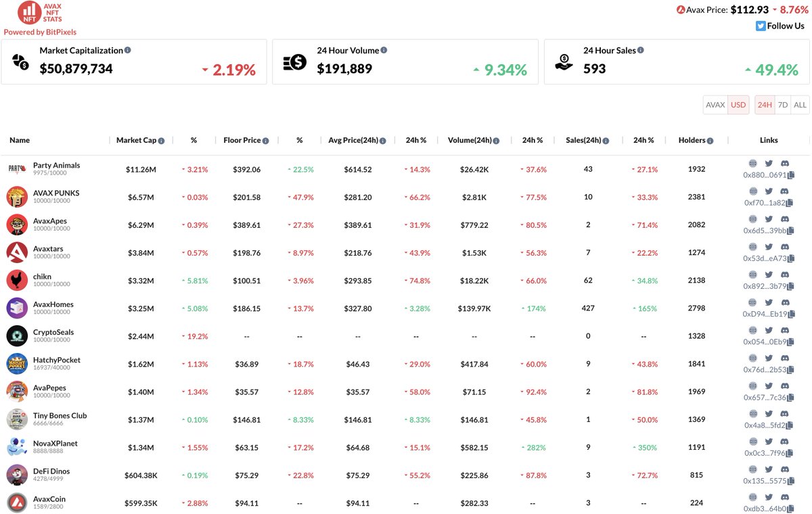The image size is (812, 514).
Task: Open the Party Animals collection
Action: pos(56,165)
